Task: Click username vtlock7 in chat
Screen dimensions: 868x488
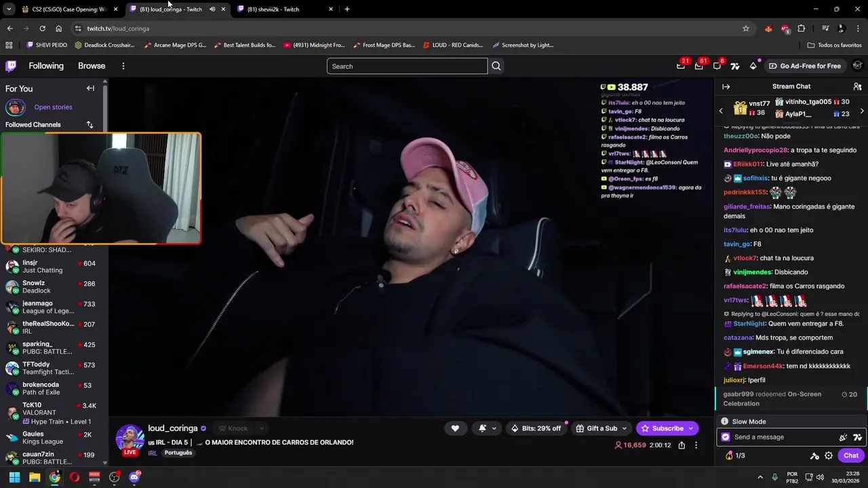Action: [745, 258]
